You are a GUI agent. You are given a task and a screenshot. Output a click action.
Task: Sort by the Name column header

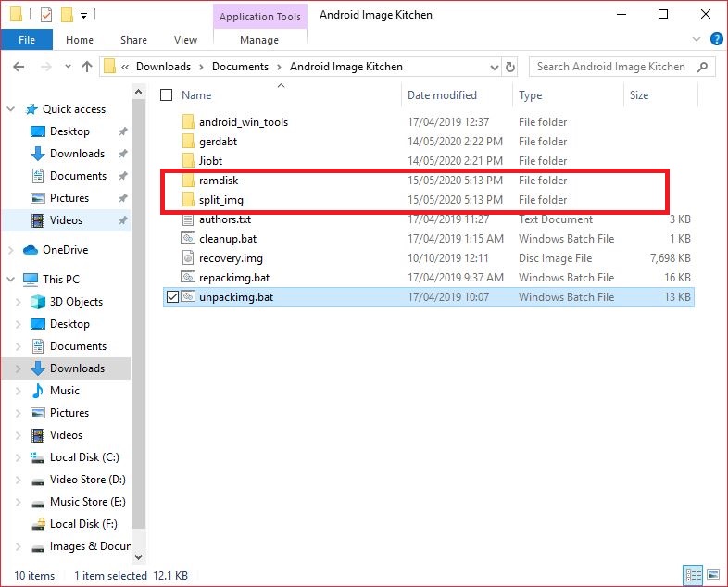(196, 95)
